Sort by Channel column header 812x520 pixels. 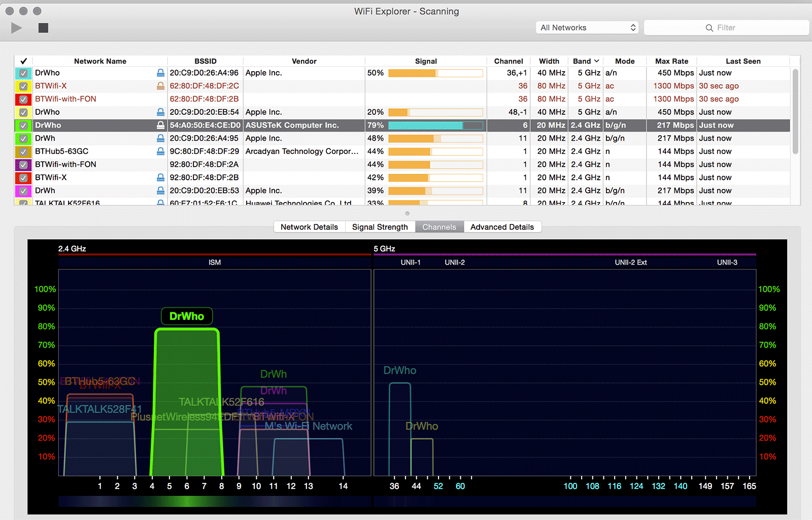(x=509, y=61)
